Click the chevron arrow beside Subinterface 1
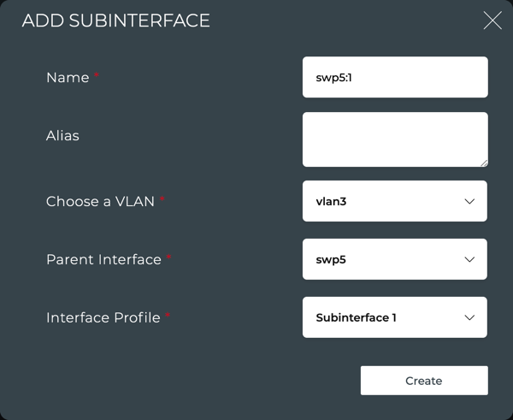Viewport: 513px width, 420px height. pos(469,318)
